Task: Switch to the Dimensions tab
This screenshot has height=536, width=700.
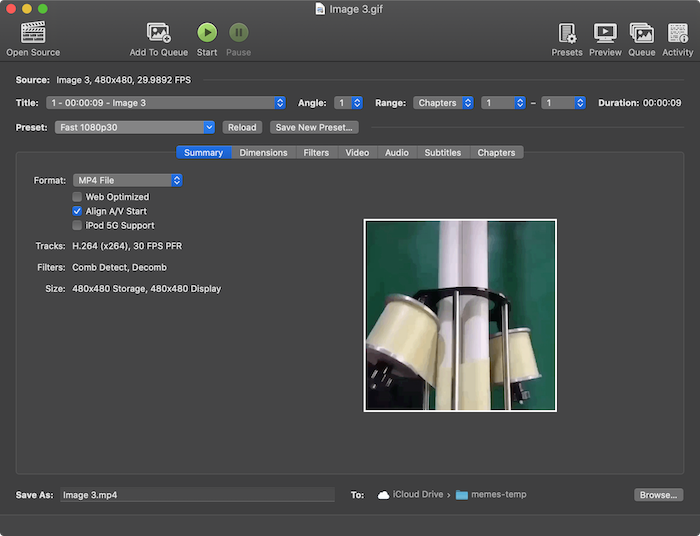Action: coord(263,153)
